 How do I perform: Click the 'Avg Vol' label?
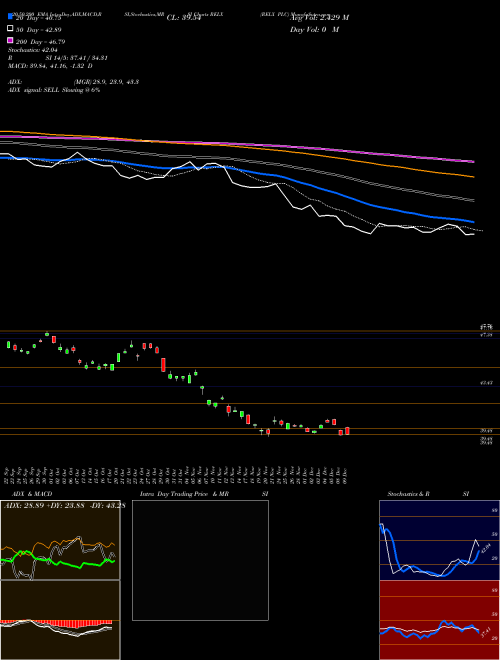point(319,18)
